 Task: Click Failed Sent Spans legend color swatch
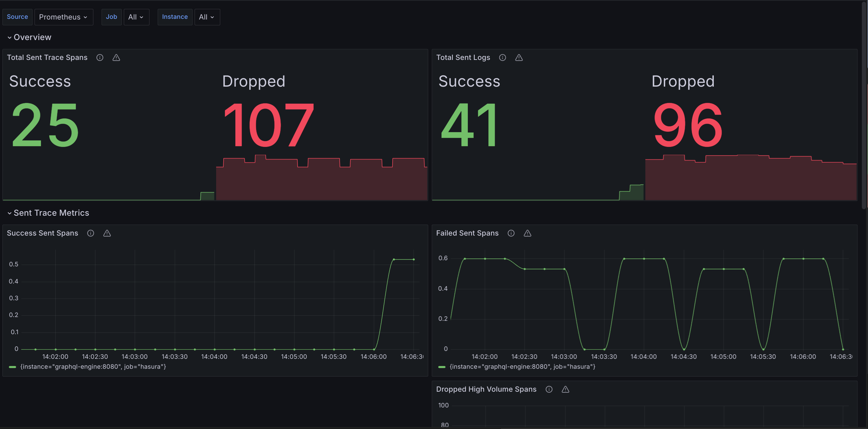coord(442,367)
